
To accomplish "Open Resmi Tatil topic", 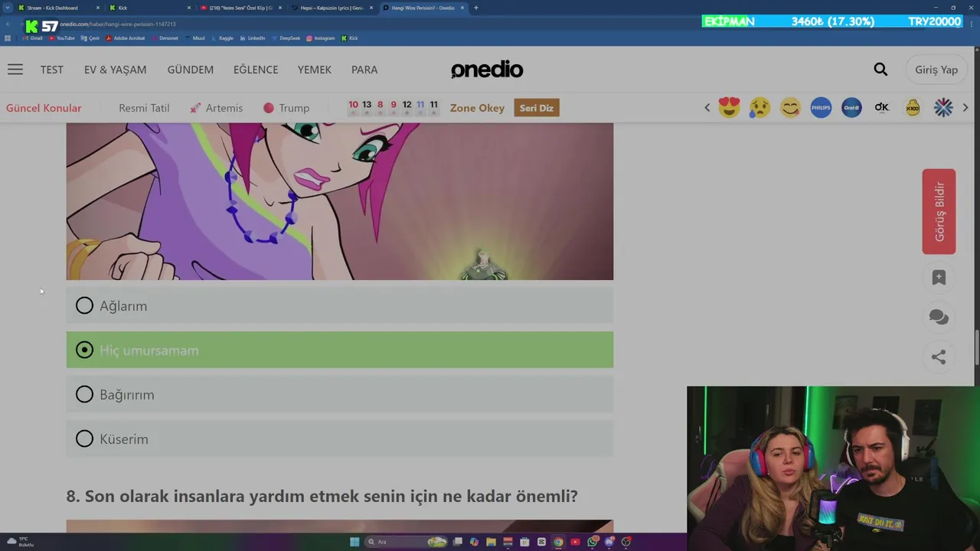I will pyautogui.click(x=144, y=108).
